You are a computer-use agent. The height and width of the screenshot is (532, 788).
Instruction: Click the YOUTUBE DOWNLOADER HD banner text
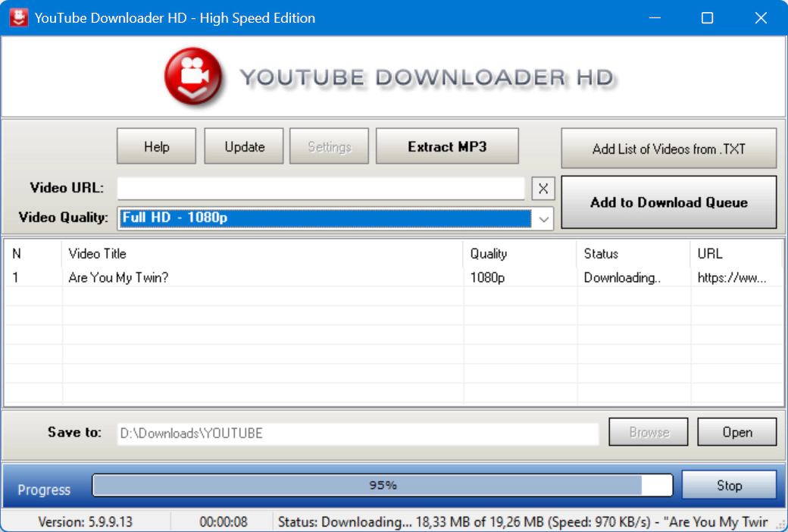click(x=427, y=77)
